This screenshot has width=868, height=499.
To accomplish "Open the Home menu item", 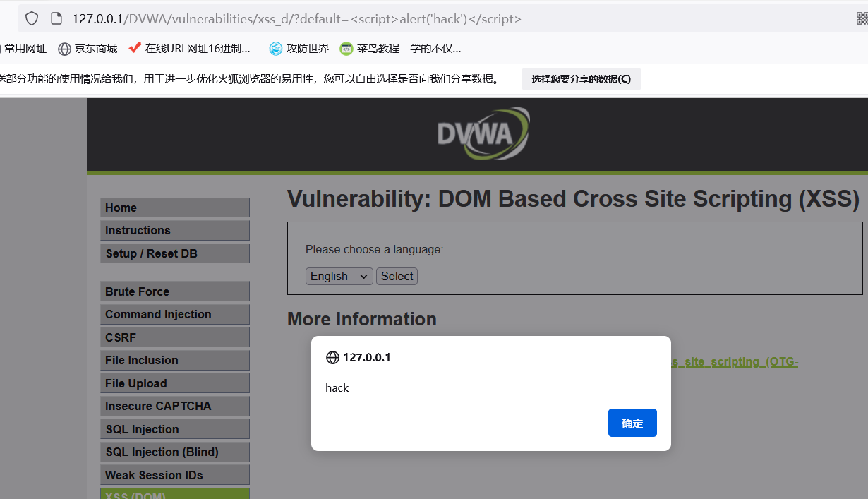I will (x=175, y=208).
